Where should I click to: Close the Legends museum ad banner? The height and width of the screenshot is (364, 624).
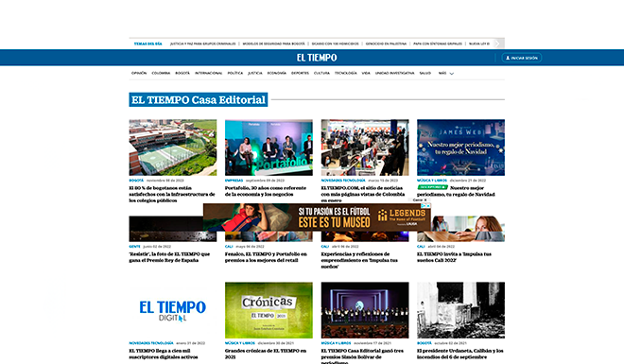tap(420, 200)
